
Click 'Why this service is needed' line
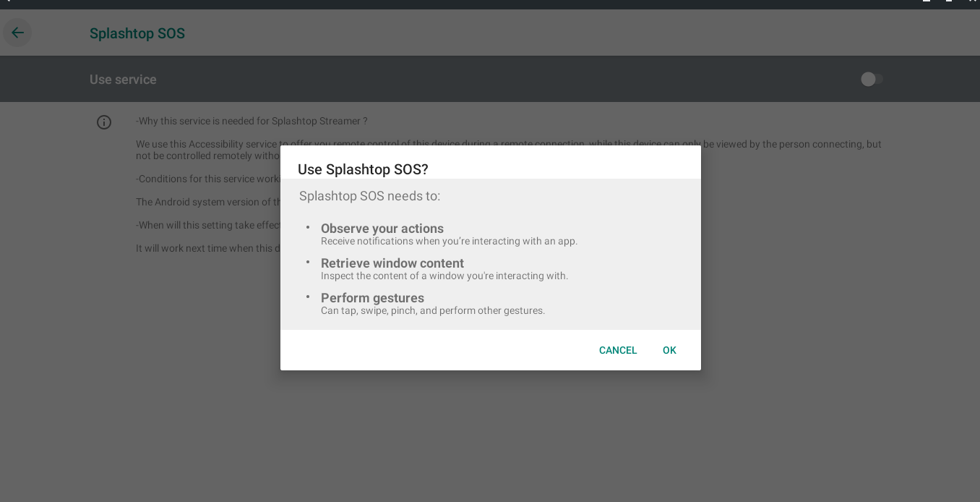pos(252,121)
